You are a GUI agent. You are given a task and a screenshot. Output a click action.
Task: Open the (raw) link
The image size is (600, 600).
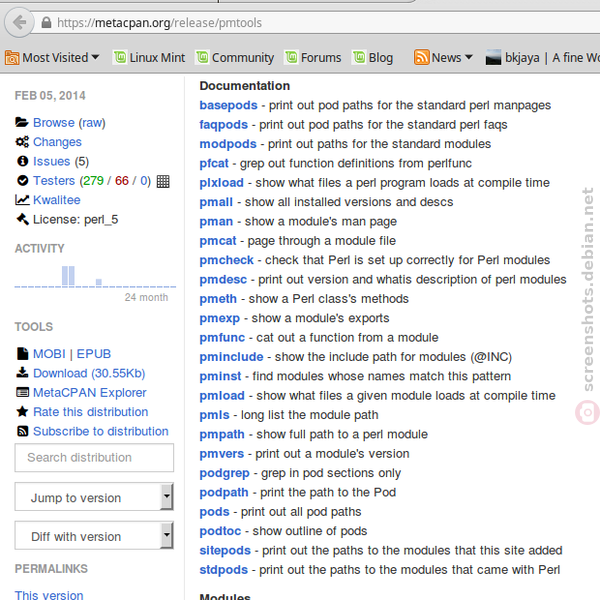(x=92, y=122)
